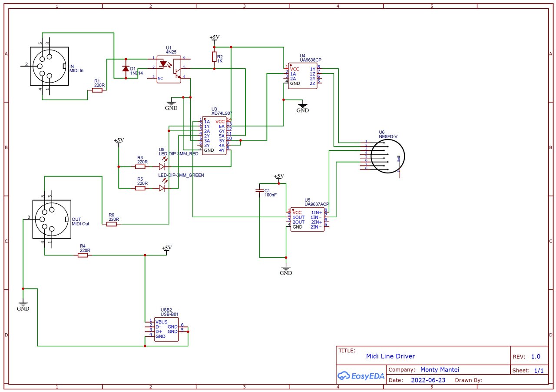This screenshot has width=556, height=392.
Task: Click the GND symbol at far left
Action: (23, 305)
